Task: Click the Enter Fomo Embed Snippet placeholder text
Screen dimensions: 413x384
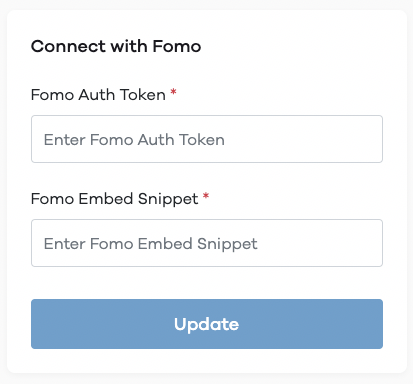Action: point(150,244)
